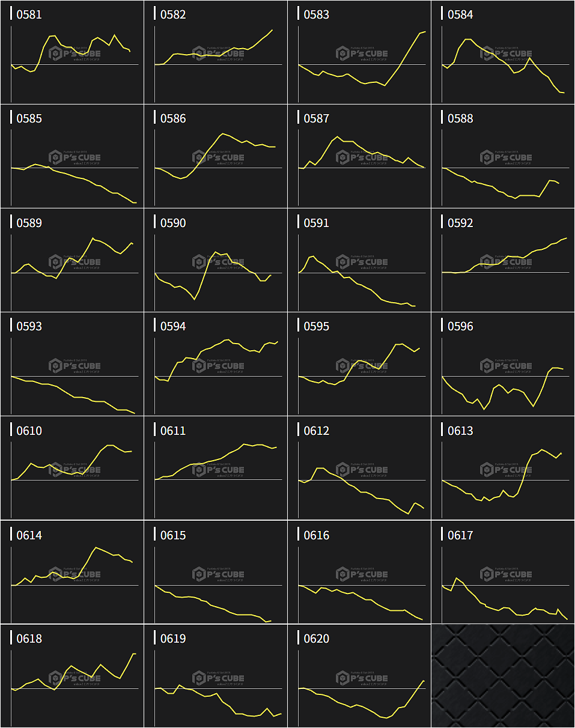Click the 0611 label text
The image size is (575, 728).
(x=173, y=431)
